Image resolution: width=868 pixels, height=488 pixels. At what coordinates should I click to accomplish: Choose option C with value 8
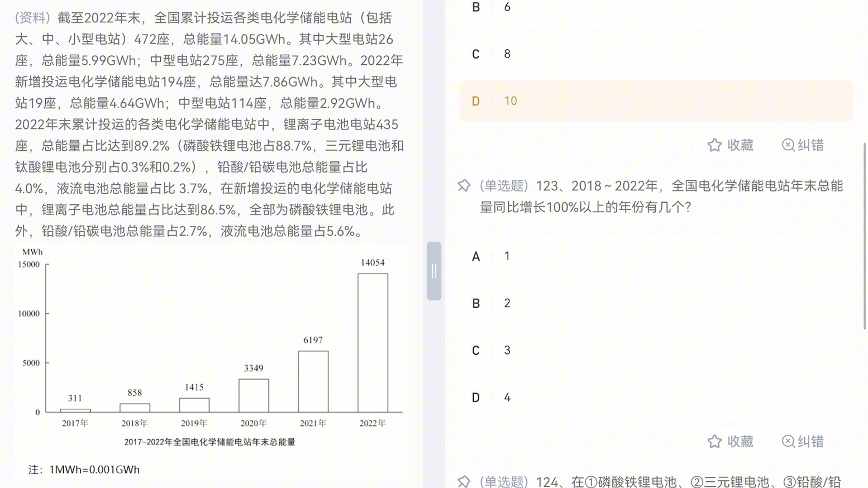[656, 54]
